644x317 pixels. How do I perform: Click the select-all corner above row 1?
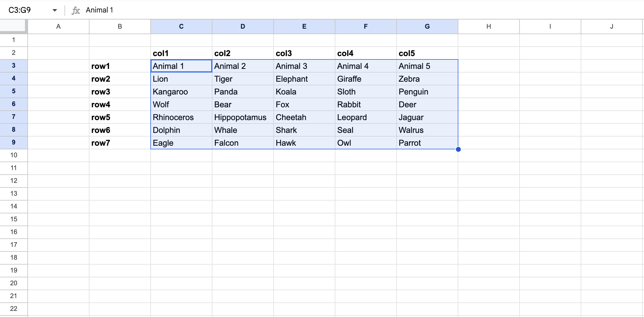[x=12, y=26]
